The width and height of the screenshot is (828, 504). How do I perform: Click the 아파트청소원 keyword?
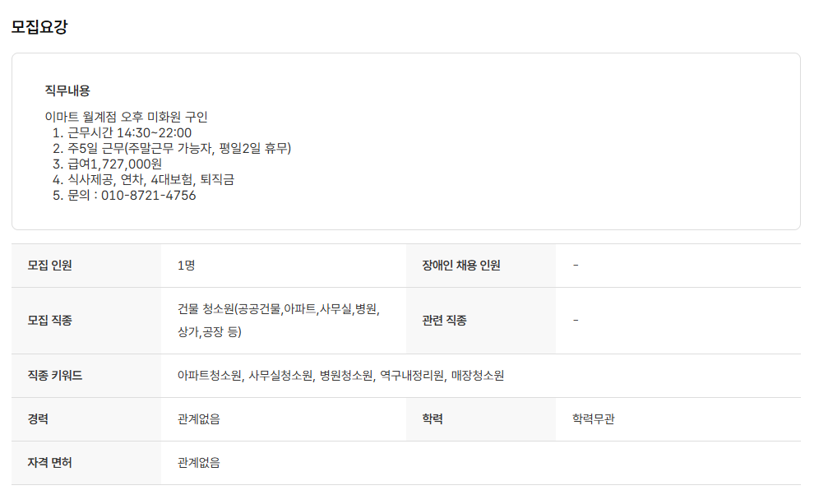tap(210, 376)
